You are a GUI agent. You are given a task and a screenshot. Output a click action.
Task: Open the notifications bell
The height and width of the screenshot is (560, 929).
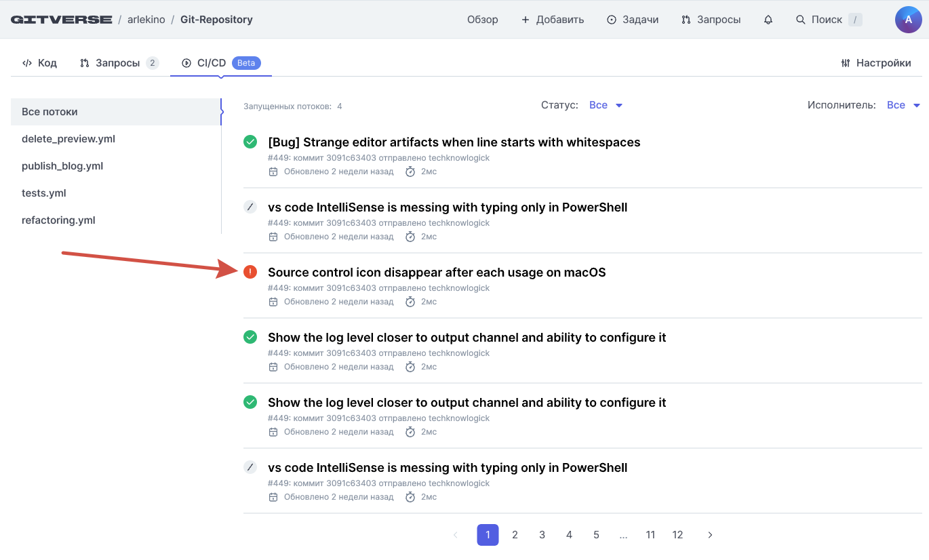coord(768,20)
